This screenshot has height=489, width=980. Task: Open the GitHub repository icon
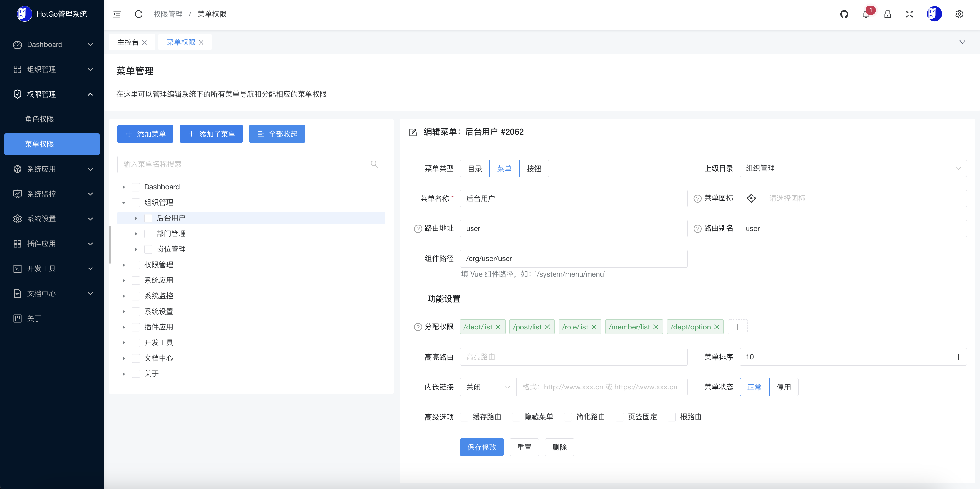pos(844,14)
